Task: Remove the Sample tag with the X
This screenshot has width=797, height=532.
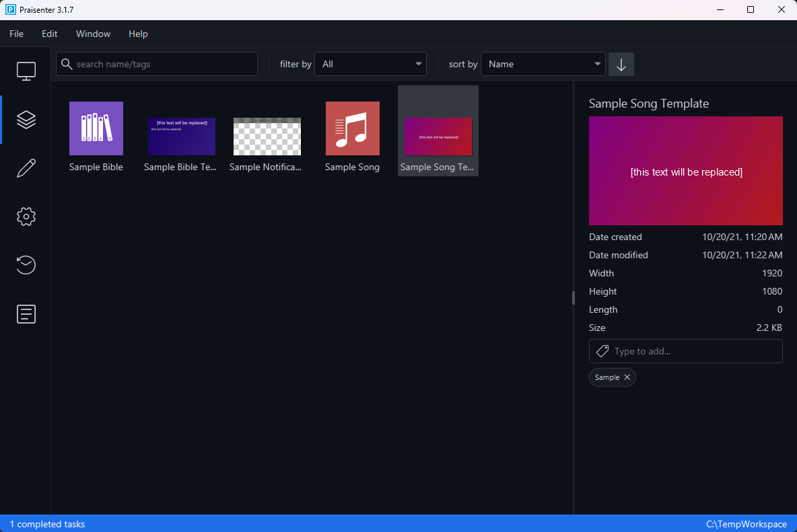Action: click(x=627, y=377)
